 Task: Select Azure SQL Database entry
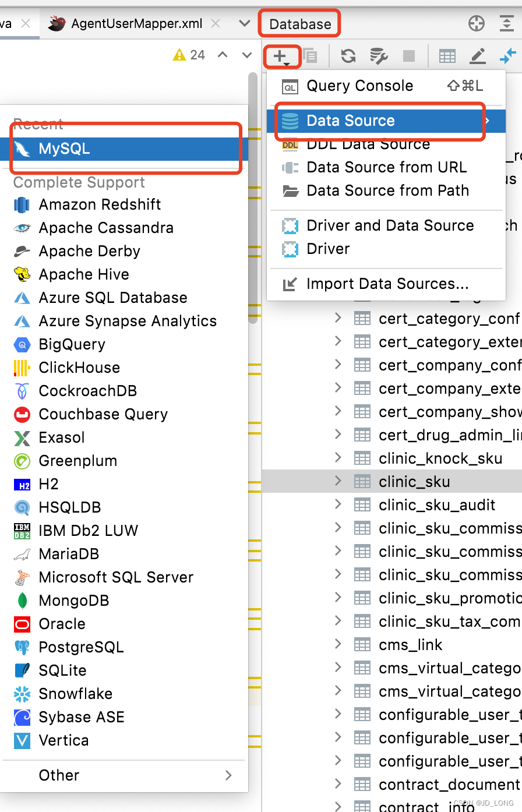pyautogui.click(x=124, y=298)
